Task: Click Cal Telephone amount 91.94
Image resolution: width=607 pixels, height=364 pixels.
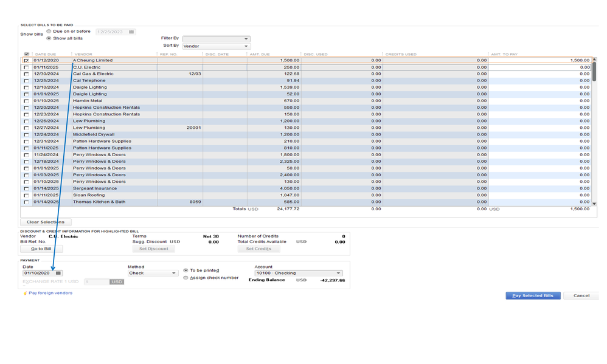Action: pyautogui.click(x=293, y=80)
